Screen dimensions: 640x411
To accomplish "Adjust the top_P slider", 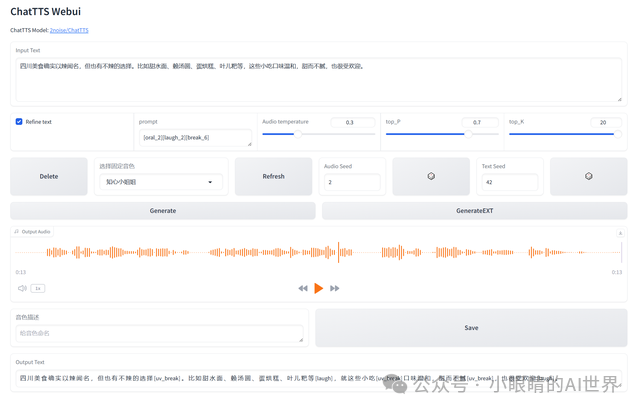I will pyautogui.click(x=442, y=134).
